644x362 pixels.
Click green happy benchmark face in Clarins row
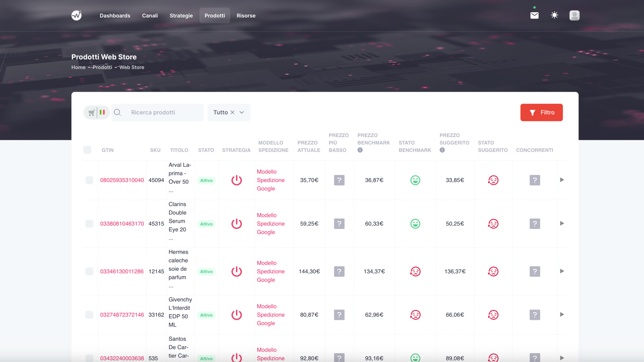point(415,224)
